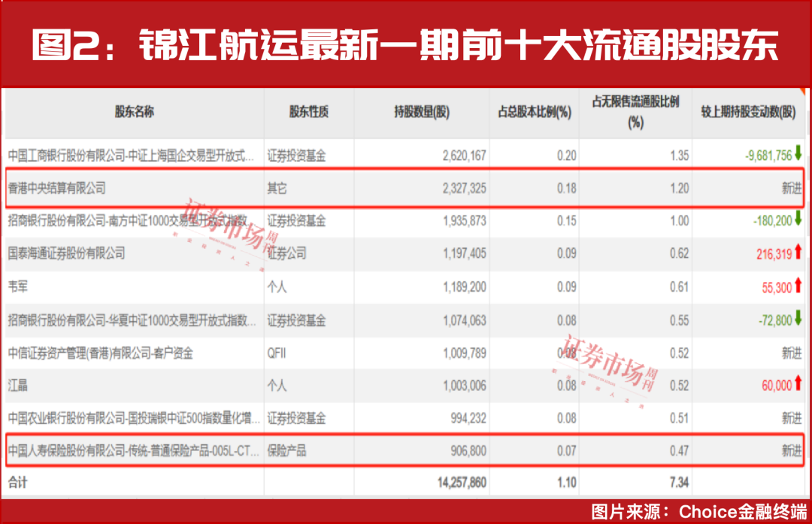This screenshot has height=524, width=812.
Task: Click the title 图2：锦江航运最新一期前十大流通股股东
Action: pos(405,45)
